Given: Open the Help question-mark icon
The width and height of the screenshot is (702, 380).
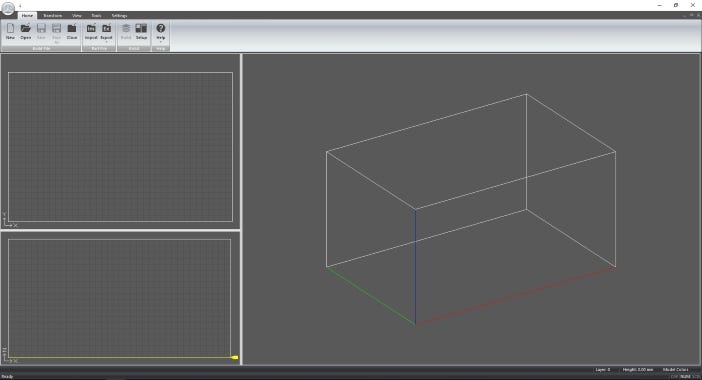Looking at the screenshot, I should coord(161,28).
